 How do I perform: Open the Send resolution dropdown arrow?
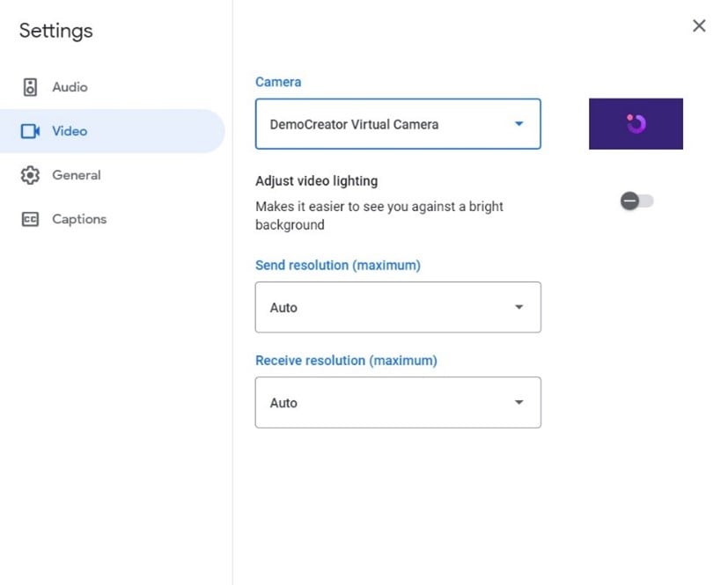click(x=518, y=307)
